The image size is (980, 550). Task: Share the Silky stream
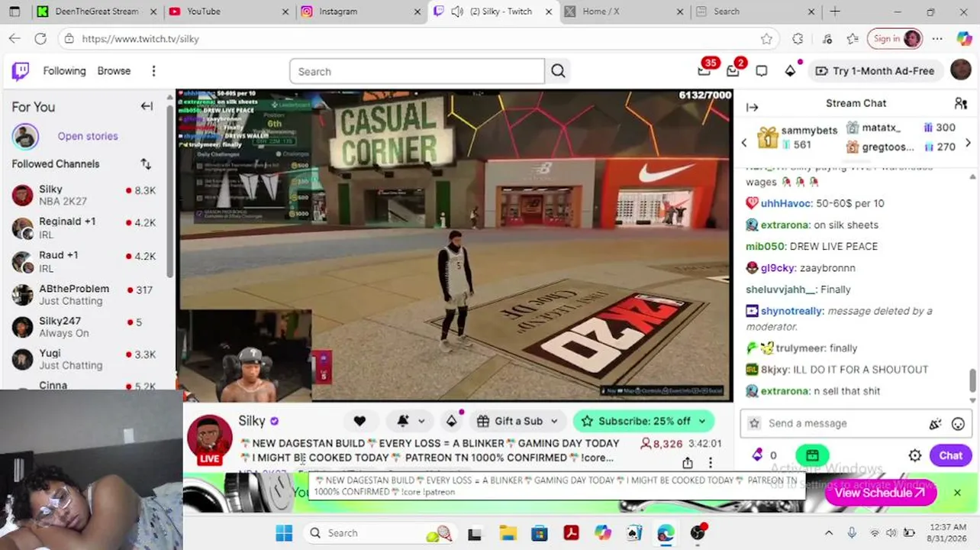[688, 463]
